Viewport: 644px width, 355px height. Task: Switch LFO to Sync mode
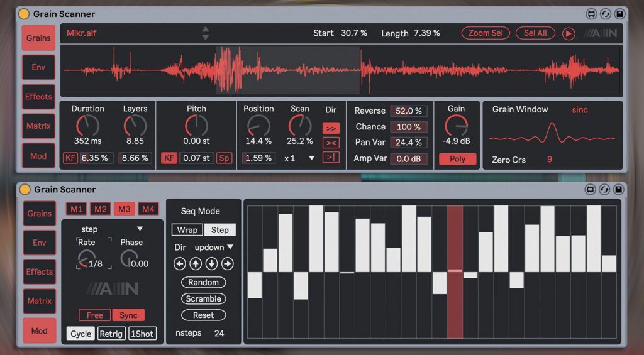click(128, 315)
